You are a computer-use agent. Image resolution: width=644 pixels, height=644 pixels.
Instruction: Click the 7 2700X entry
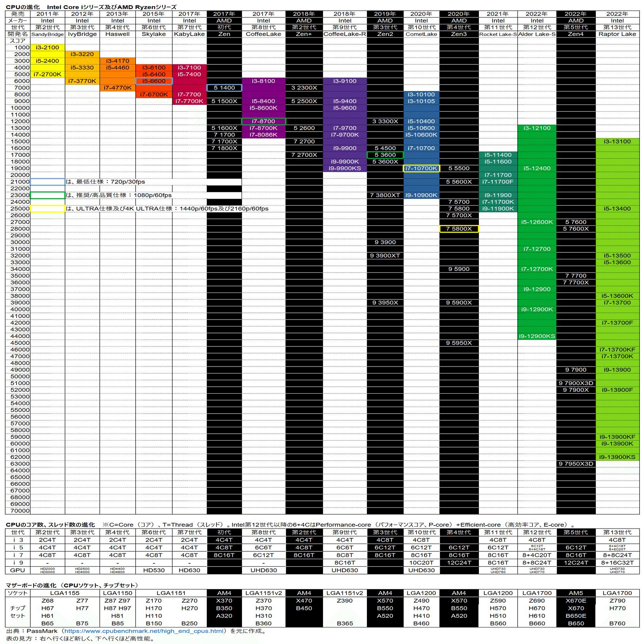coord(304,155)
